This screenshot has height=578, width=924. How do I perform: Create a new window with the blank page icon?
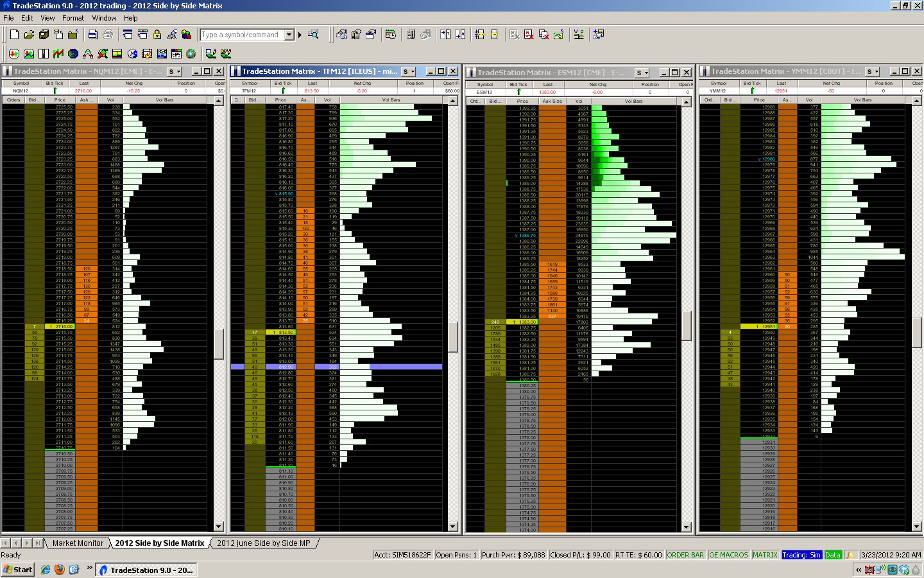[x=14, y=35]
